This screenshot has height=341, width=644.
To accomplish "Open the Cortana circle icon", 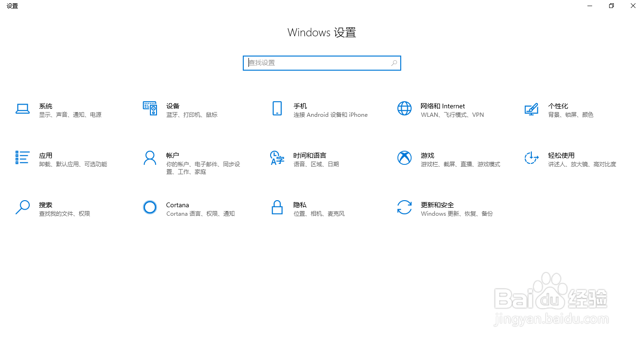I will coord(150,207).
